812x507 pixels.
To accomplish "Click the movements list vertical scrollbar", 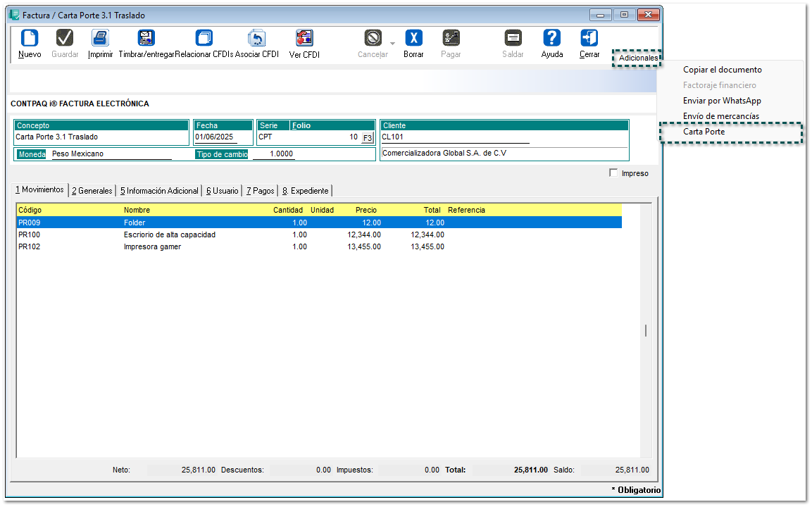I will coord(646,330).
